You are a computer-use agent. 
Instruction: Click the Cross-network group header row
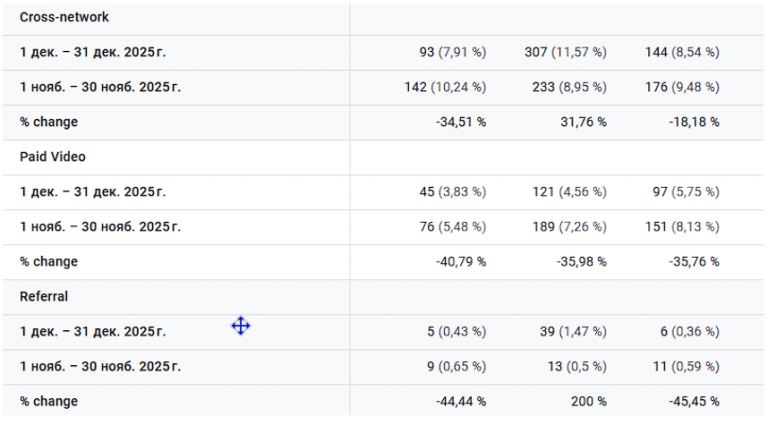click(x=65, y=17)
